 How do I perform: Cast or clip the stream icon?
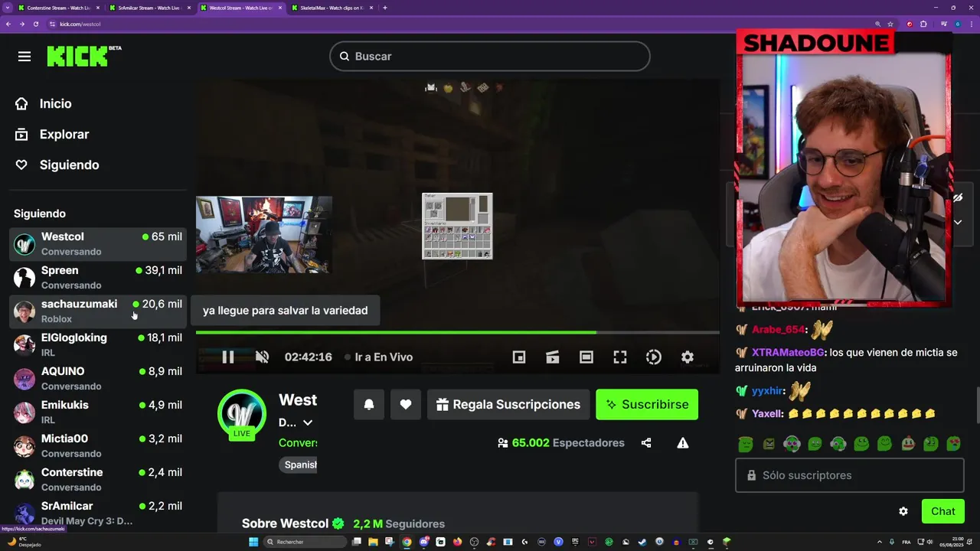[553, 357]
